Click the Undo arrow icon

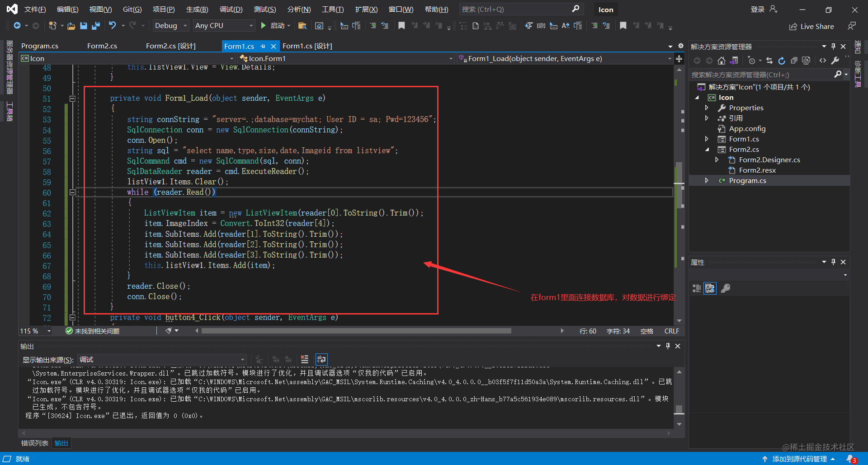click(x=113, y=26)
